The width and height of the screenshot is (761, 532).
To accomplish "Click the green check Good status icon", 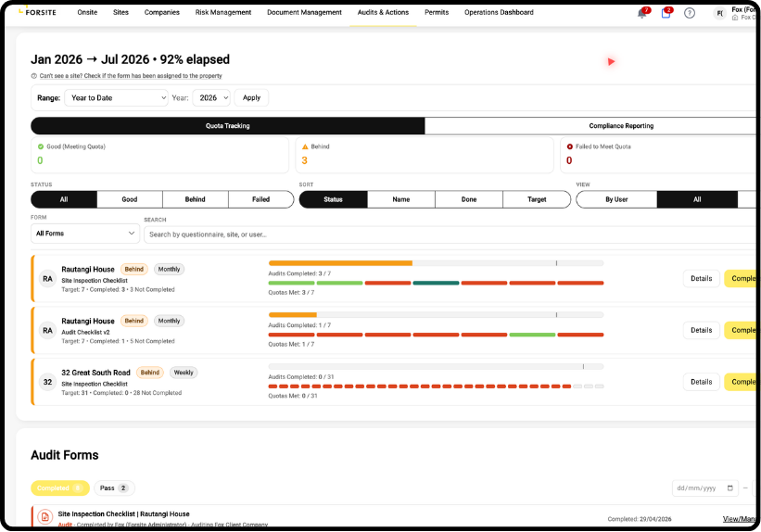I will tap(41, 146).
